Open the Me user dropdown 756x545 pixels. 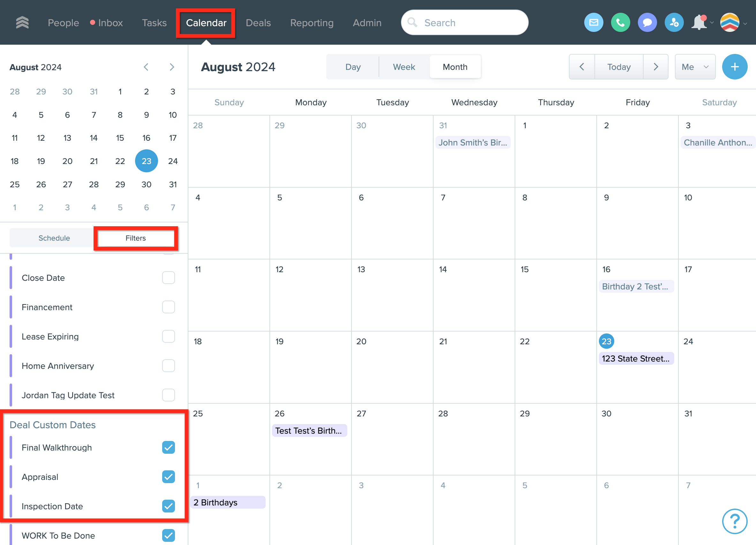pos(695,67)
